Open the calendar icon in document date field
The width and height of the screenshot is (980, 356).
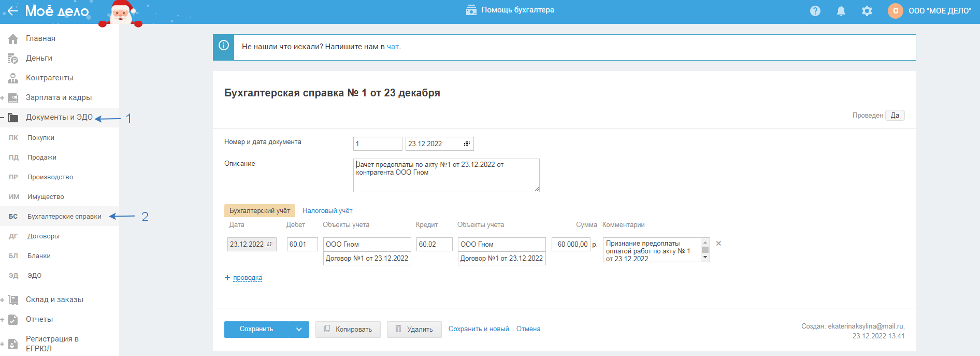click(467, 144)
